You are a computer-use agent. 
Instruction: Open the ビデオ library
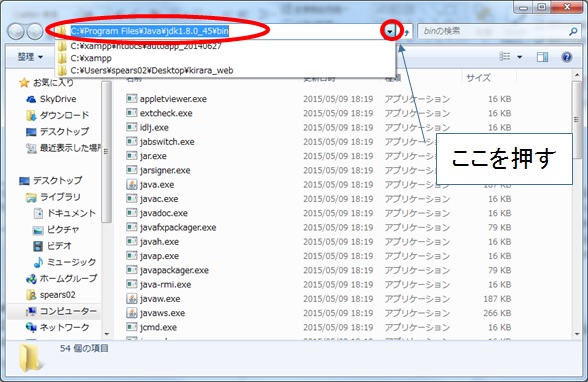tap(52, 246)
